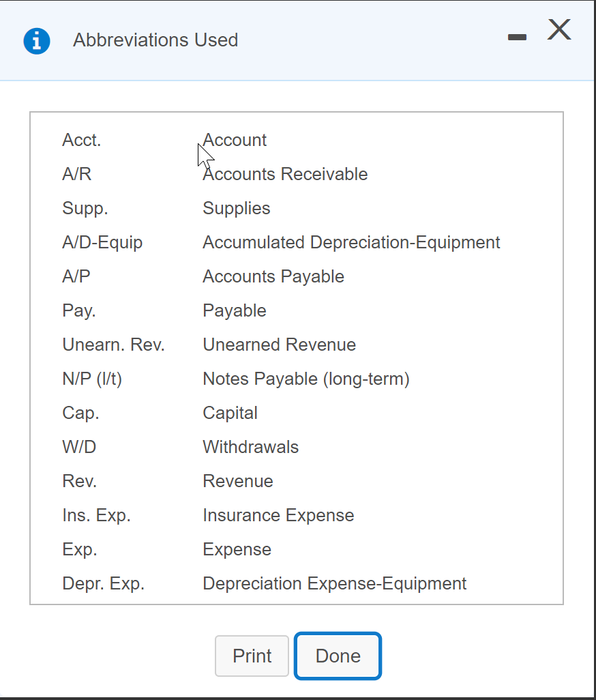
Task: Click the Abbreviations Used title text
Action: point(155,40)
